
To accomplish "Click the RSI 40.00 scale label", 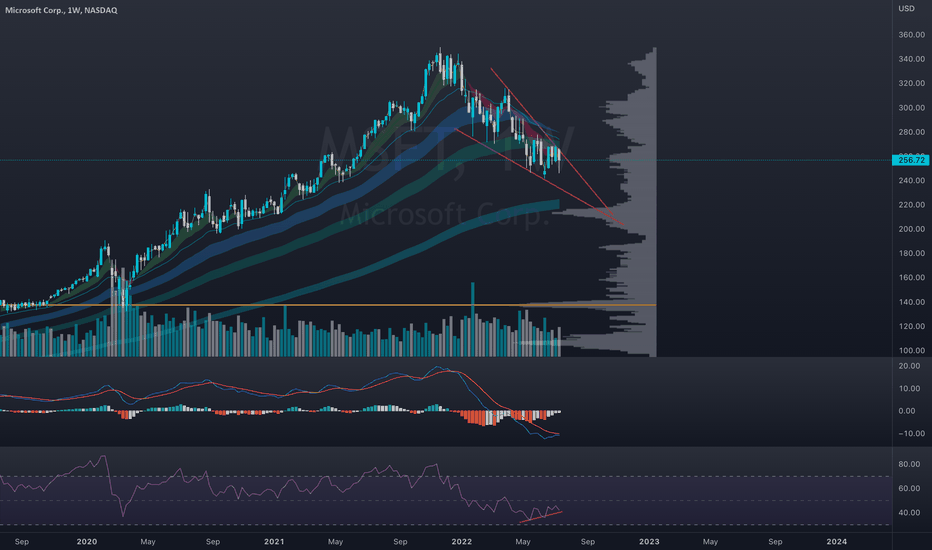I will click(909, 513).
